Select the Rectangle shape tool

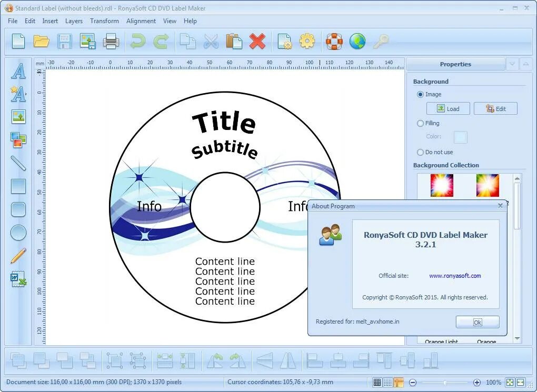point(18,187)
